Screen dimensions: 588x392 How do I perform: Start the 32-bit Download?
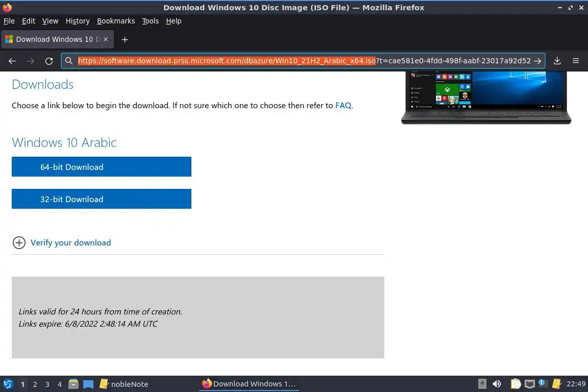click(101, 199)
